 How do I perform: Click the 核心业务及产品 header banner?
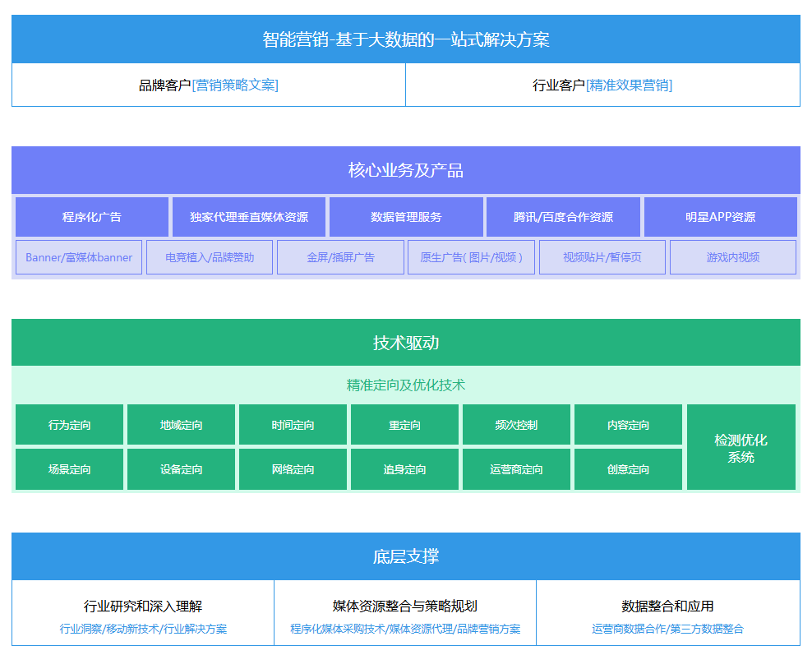(406, 170)
